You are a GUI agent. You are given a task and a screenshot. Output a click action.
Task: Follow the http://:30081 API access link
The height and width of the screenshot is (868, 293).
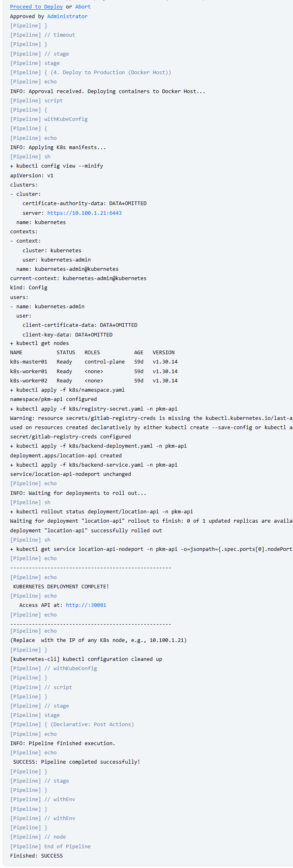[x=86, y=605]
